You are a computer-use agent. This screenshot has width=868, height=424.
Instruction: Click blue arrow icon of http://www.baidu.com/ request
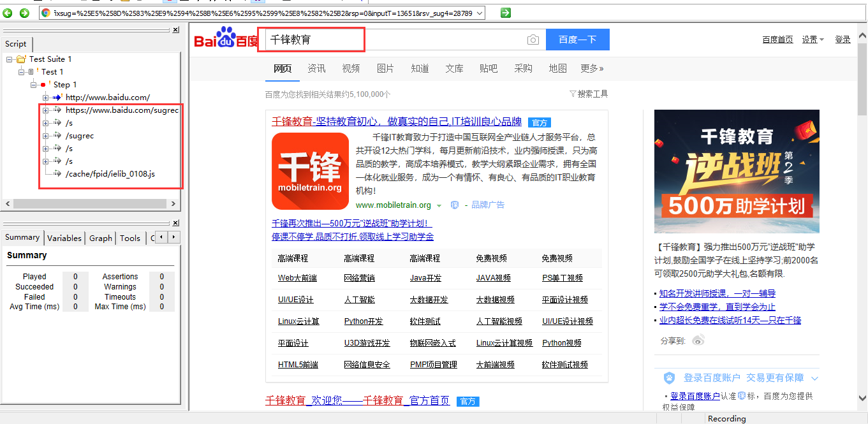(x=57, y=98)
